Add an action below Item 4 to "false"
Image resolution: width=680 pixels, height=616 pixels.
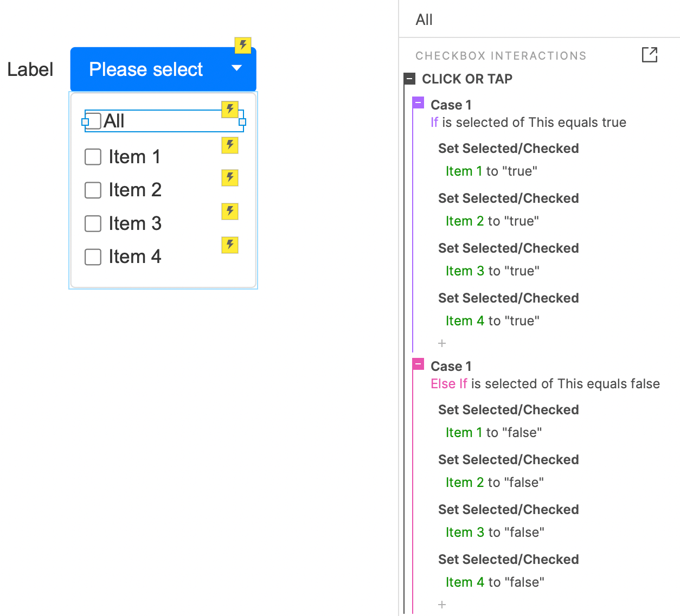[x=442, y=605]
